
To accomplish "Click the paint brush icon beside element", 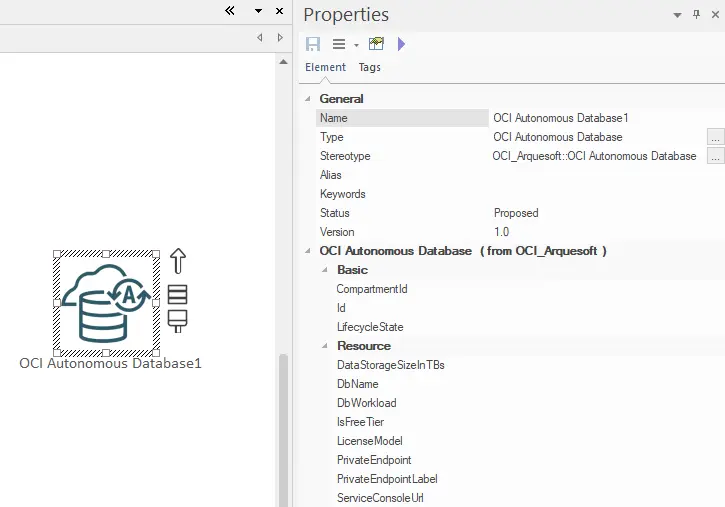I will pyautogui.click(x=177, y=320).
